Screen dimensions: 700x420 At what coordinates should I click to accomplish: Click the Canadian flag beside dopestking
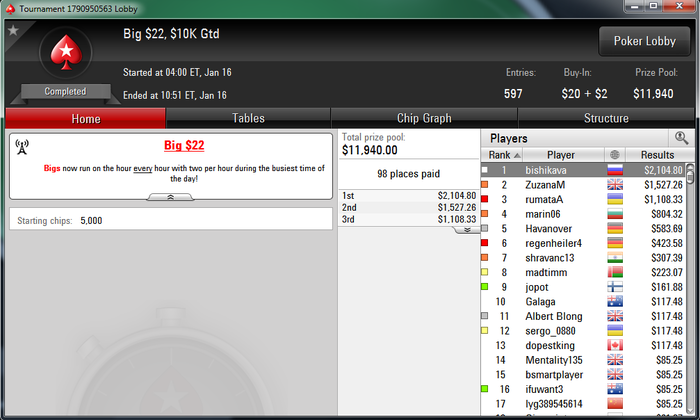tap(615, 345)
